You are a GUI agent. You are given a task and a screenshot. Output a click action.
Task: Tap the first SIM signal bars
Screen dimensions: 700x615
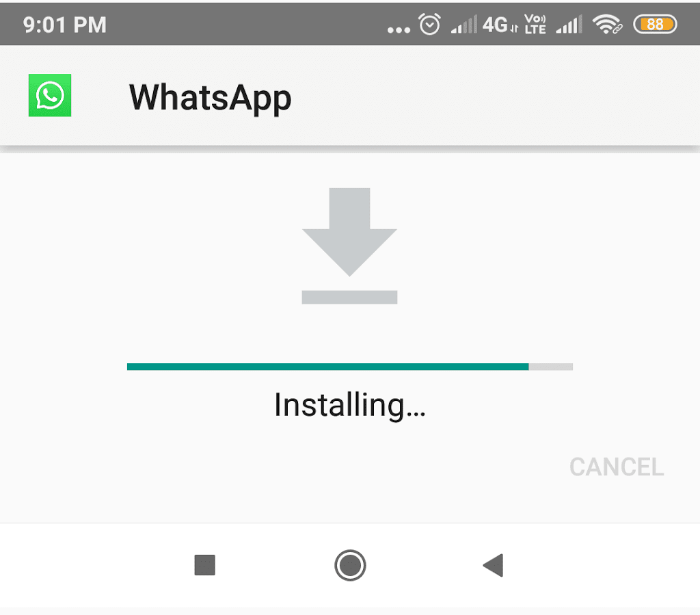464,24
